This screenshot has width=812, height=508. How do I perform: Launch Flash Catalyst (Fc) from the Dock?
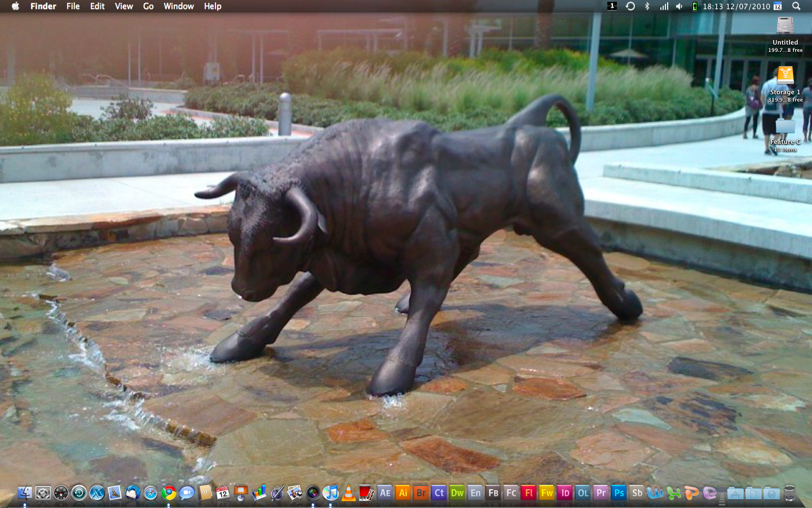pyautogui.click(x=511, y=493)
